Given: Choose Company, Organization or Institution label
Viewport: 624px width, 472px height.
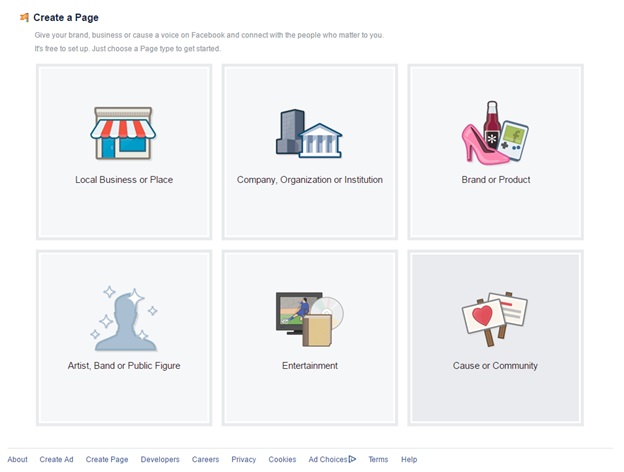Looking at the screenshot, I should (x=310, y=180).
